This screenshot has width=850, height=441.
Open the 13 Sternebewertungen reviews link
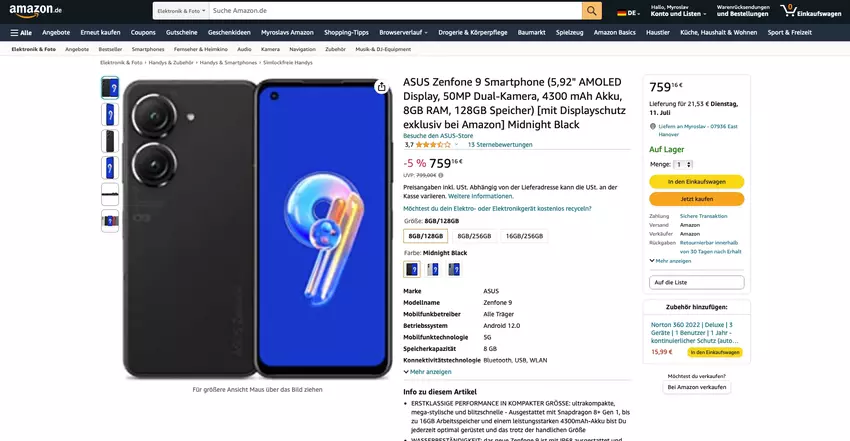[x=500, y=145]
